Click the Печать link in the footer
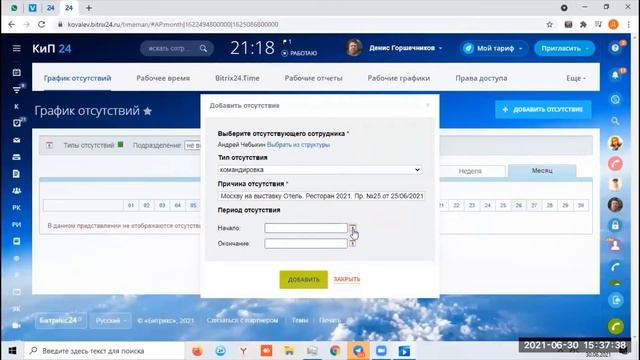This screenshot has height=360, width=640. tap(329, 320)
